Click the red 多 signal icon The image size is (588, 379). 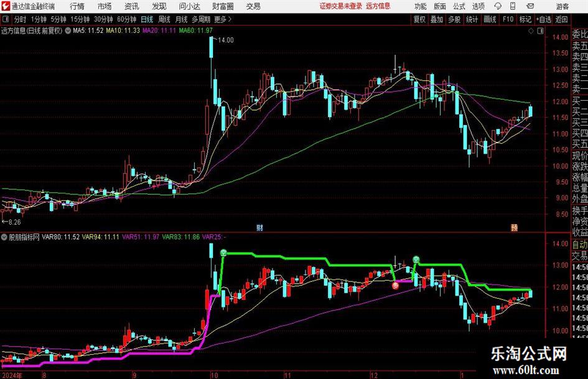pos(395,286)
